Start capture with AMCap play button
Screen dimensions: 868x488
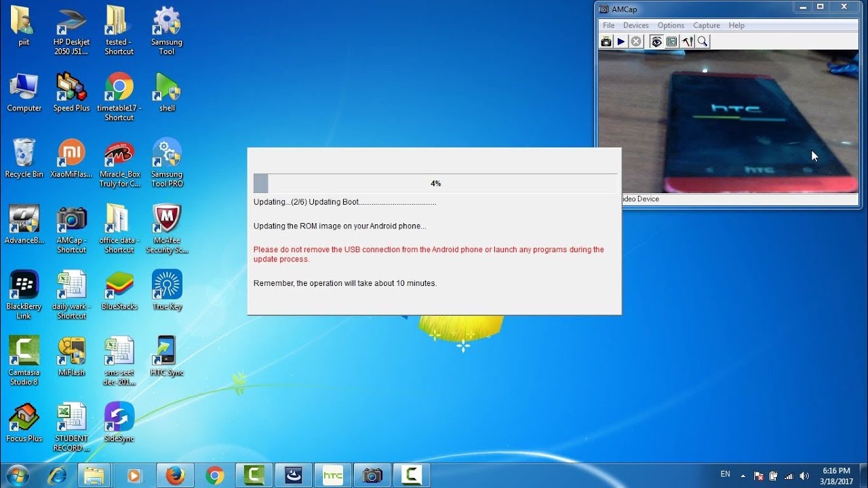tap(620, 41)
